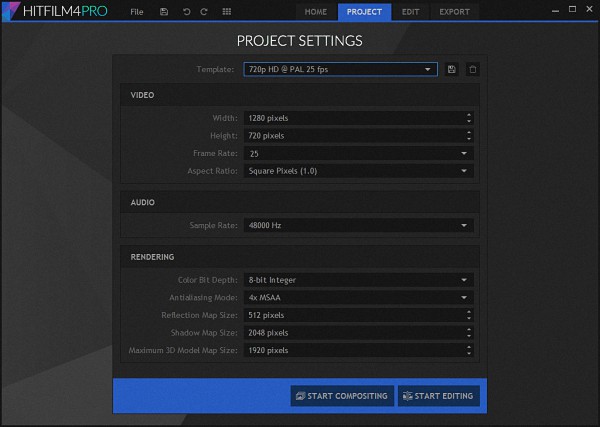
Task: Switch to the HOME tab
Action: coord(316,12)
